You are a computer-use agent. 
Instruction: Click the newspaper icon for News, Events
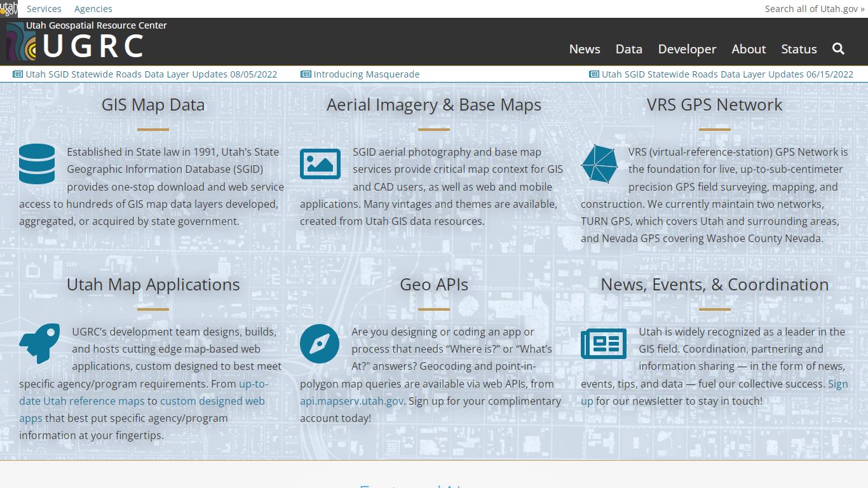pos(604,344)
